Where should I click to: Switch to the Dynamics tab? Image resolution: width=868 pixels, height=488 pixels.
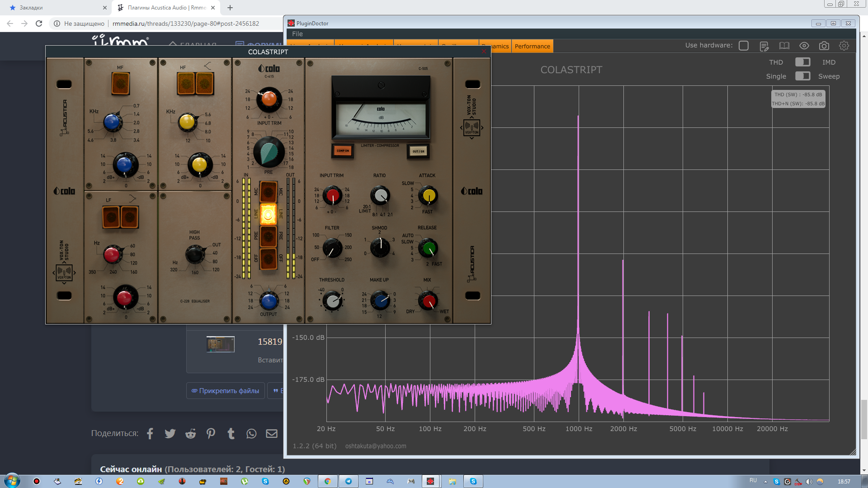tap(500, 46)
